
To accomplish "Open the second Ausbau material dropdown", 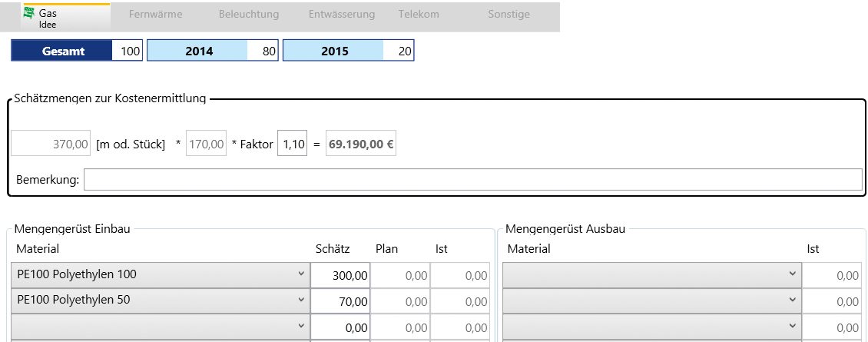I will point(651,300).
